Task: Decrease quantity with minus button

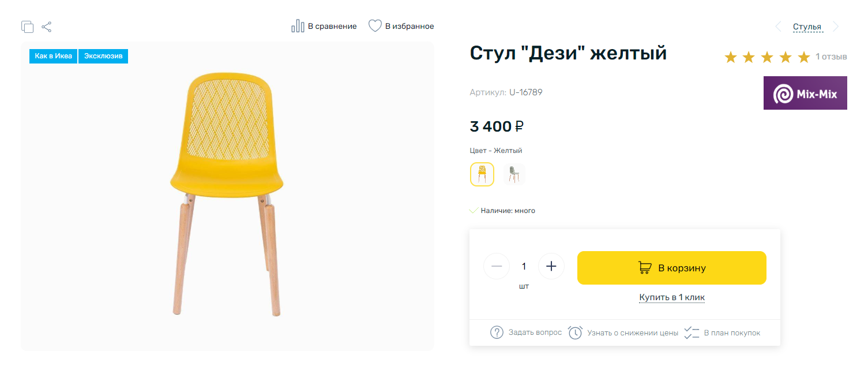Action: 497,267
